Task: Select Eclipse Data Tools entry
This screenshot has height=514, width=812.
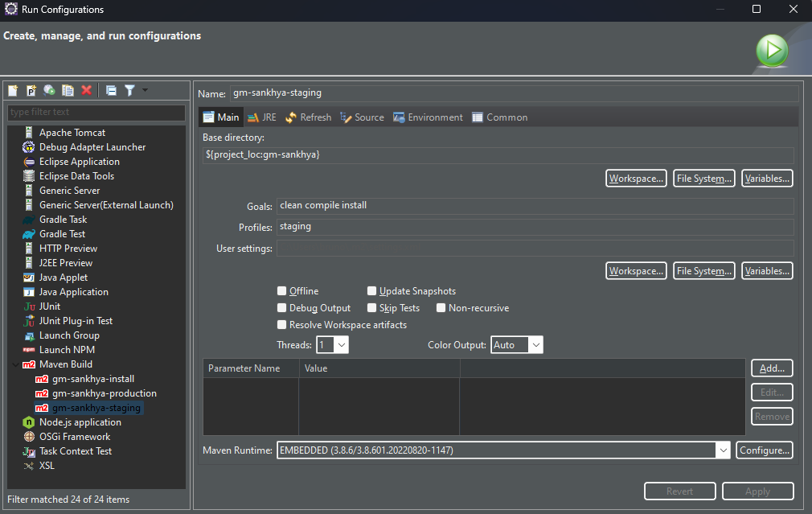Action: (x=76, y=176)
